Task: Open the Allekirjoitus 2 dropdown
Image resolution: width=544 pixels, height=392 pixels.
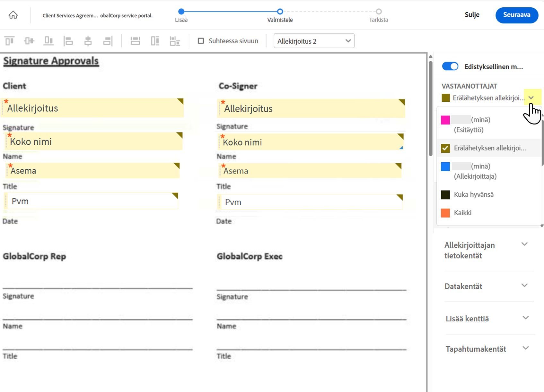Action: [314, 41]
